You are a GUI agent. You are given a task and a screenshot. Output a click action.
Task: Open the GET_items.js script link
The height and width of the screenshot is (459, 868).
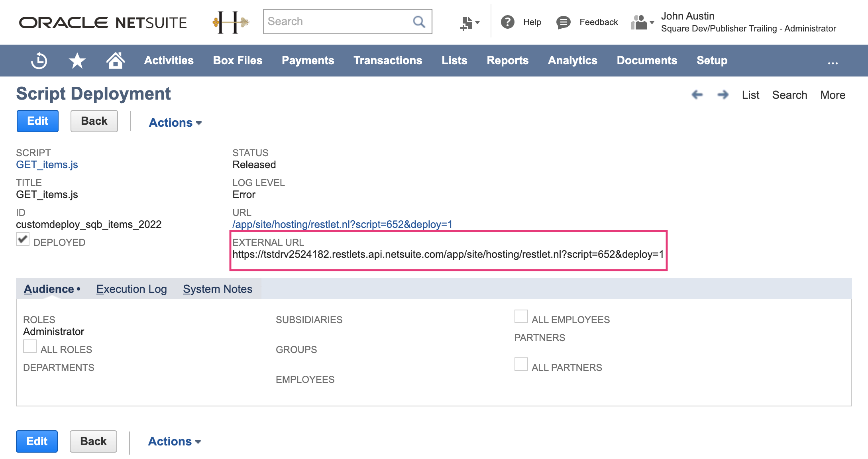tap(47, 165)
